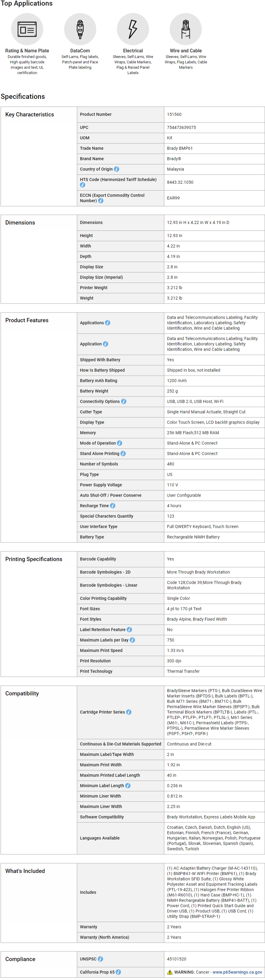This screenshot has height=980, width=265.
Task: Click the Prop 65 warning triangle icon
Action: tap(170, 972)
